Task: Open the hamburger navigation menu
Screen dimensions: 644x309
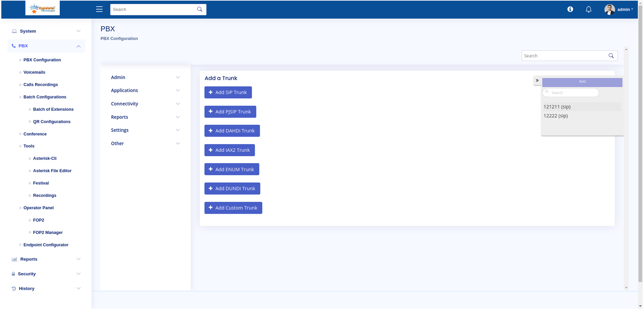Action: [99, 9]
